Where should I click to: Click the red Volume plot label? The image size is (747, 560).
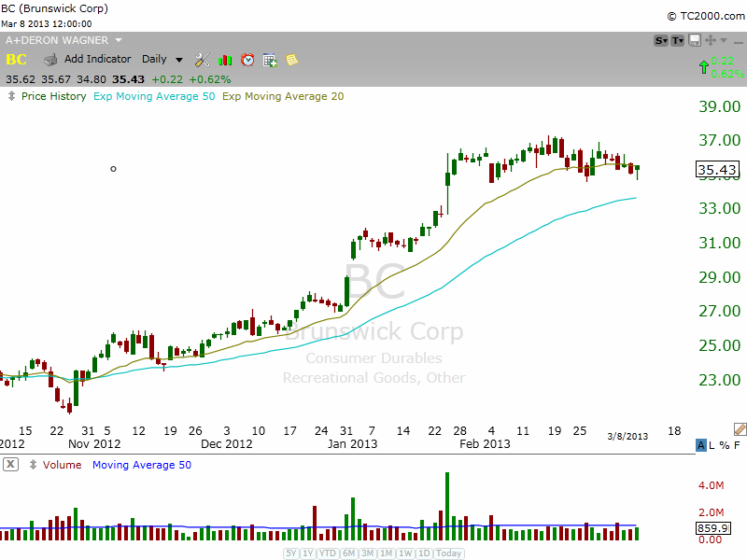[62, 465]
